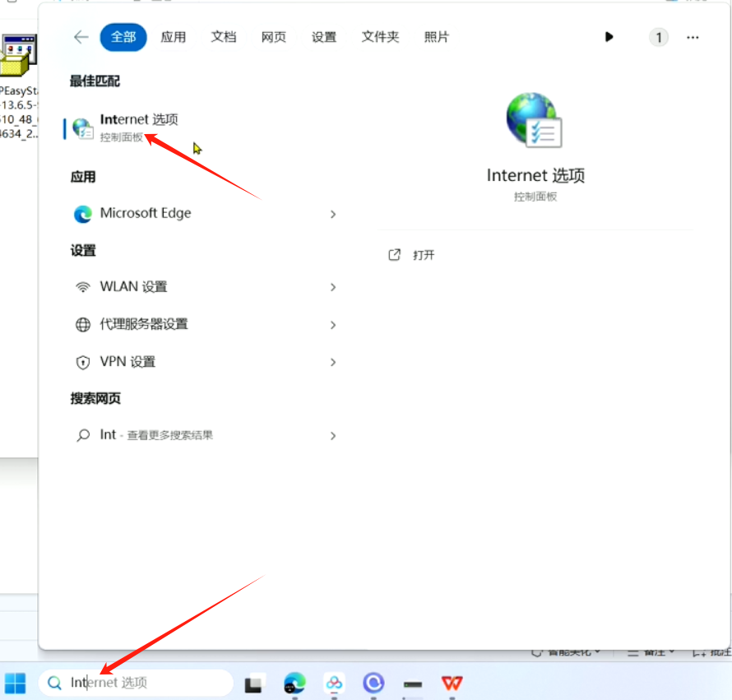Open the colorful cloud app taskbar icon
Screen dimensions: 732x700
click(x=334, y=684)
